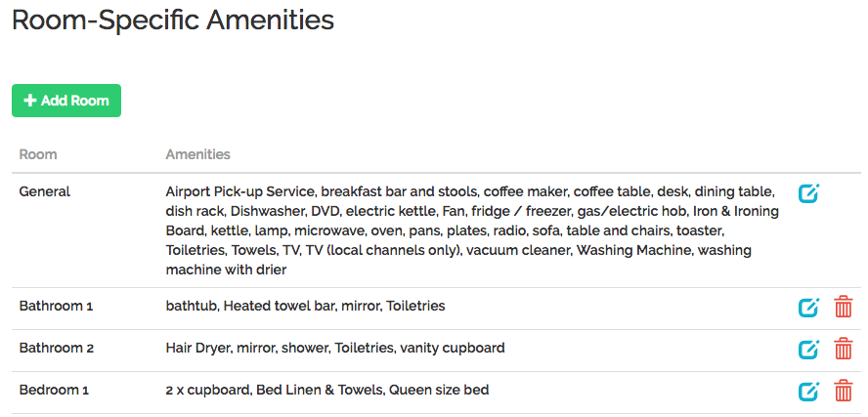Click the Amenities column header
Viewport: 868px width, 417px height.
click(198, 154)
